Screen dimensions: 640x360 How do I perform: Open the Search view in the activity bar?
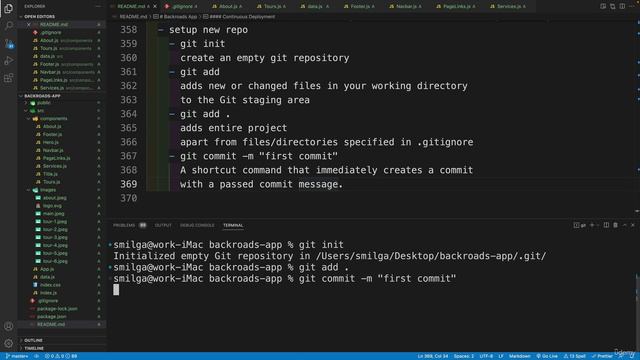[9, 26]
